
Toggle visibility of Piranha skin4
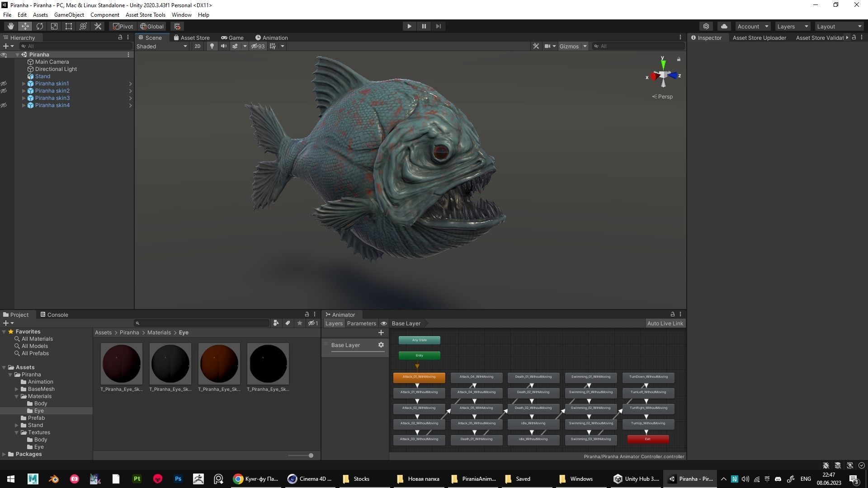pyautogui.click(x=4, y=105)
